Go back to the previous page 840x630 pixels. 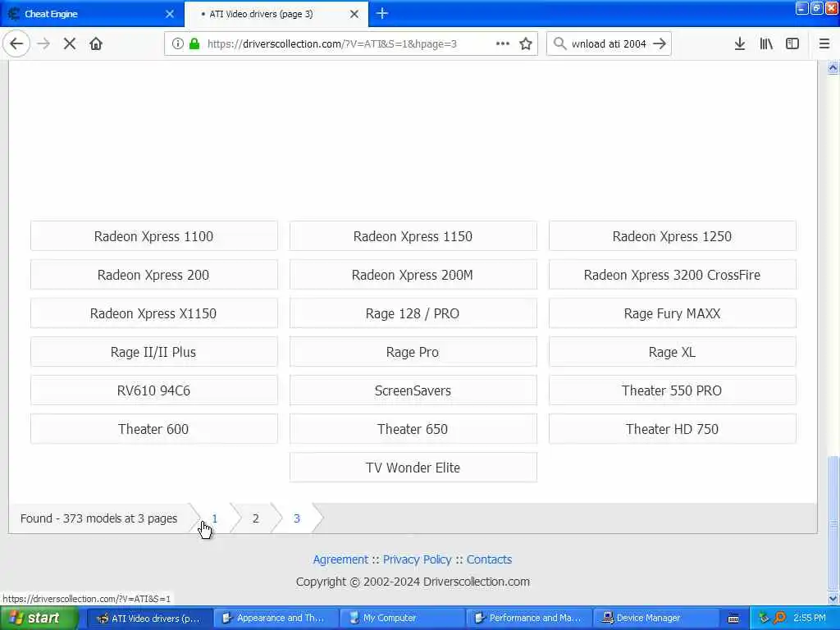16,44
